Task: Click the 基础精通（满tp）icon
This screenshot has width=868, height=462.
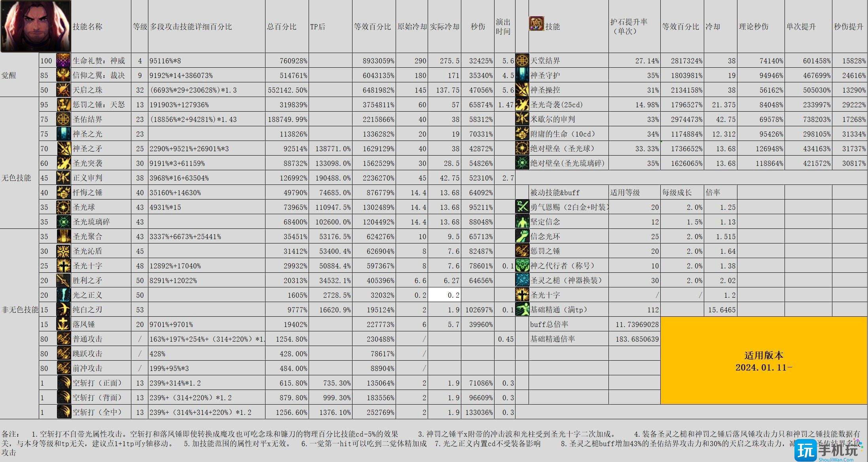Action: (x=522, y=310)
